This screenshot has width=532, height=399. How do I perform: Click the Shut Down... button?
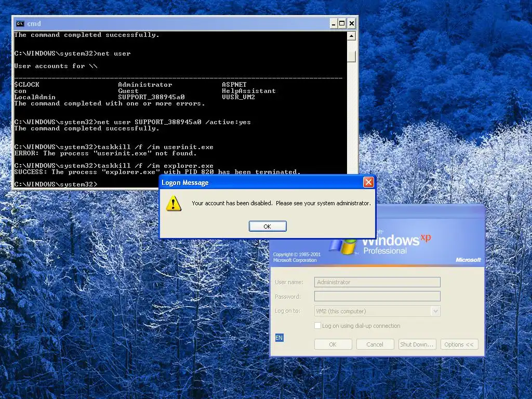pyautogui.click(x=417, y=344)
